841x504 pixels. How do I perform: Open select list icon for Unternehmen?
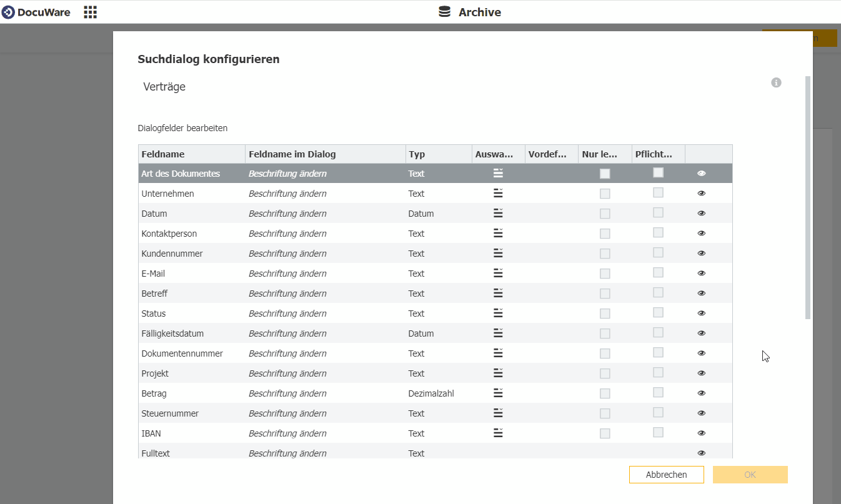498,194
